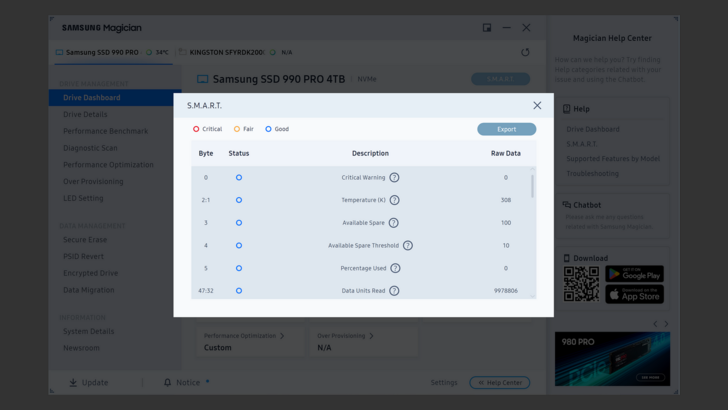This screenshot has width=728, height=410.
Task: Open Performance Benchmark from the sidebar
Action: pos(105,131)
